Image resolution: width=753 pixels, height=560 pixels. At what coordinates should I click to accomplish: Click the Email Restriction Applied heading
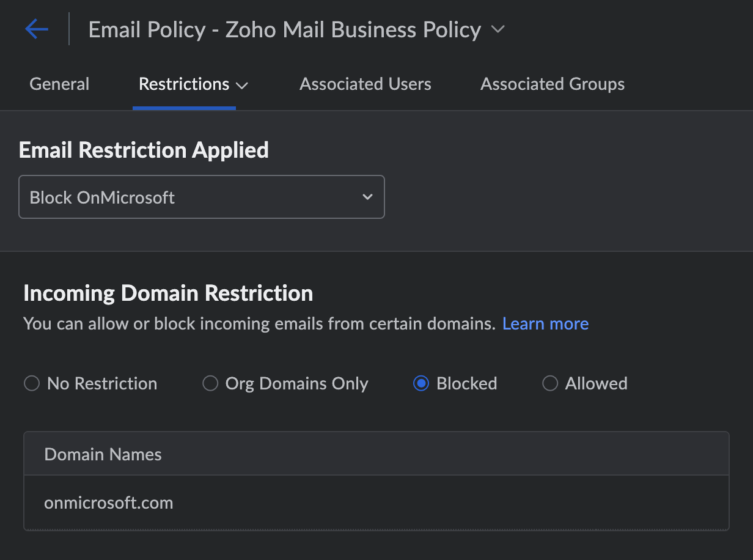point(144,150)
